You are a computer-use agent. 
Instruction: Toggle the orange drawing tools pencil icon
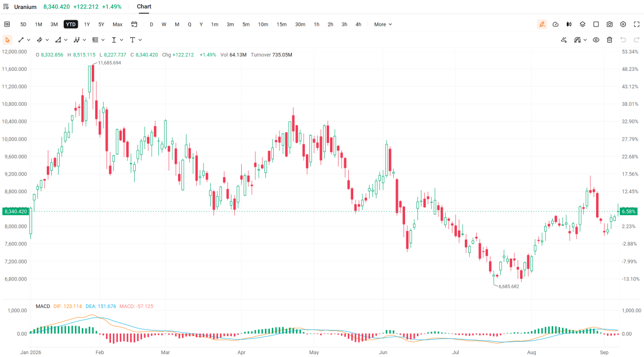[x=541, y=24]
